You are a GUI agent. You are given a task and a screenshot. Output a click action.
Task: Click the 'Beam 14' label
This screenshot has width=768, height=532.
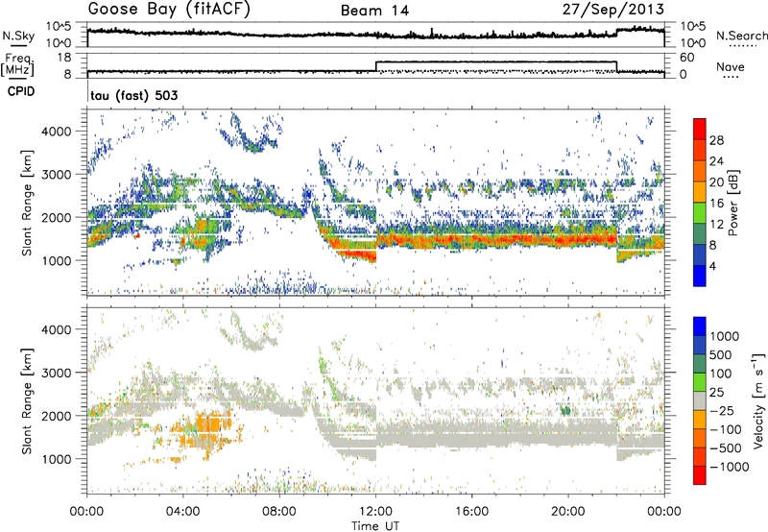[374, 11]
